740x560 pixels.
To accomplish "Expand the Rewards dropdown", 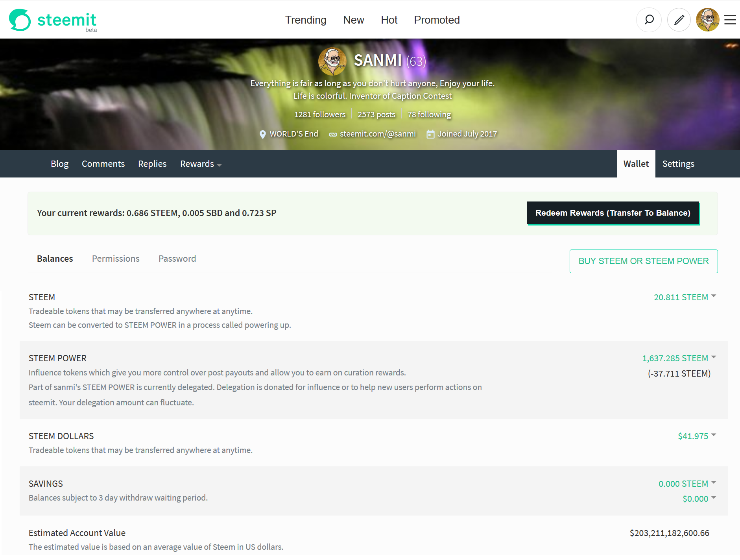I will [201, 164].
